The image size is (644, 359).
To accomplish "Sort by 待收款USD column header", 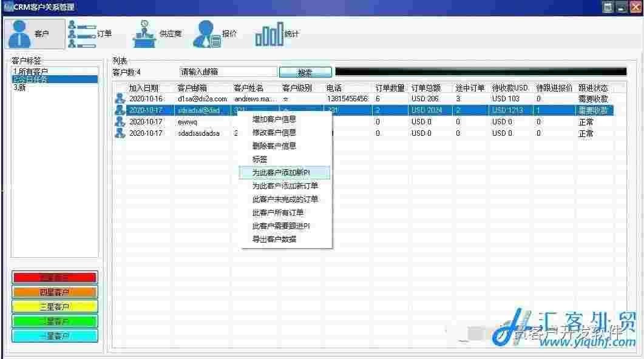I will [x=510, y=88].
